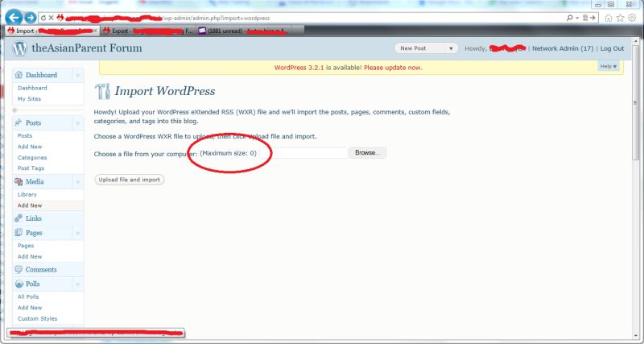Open Media menu heading
The image size is (644, 344).
point(35,181)
